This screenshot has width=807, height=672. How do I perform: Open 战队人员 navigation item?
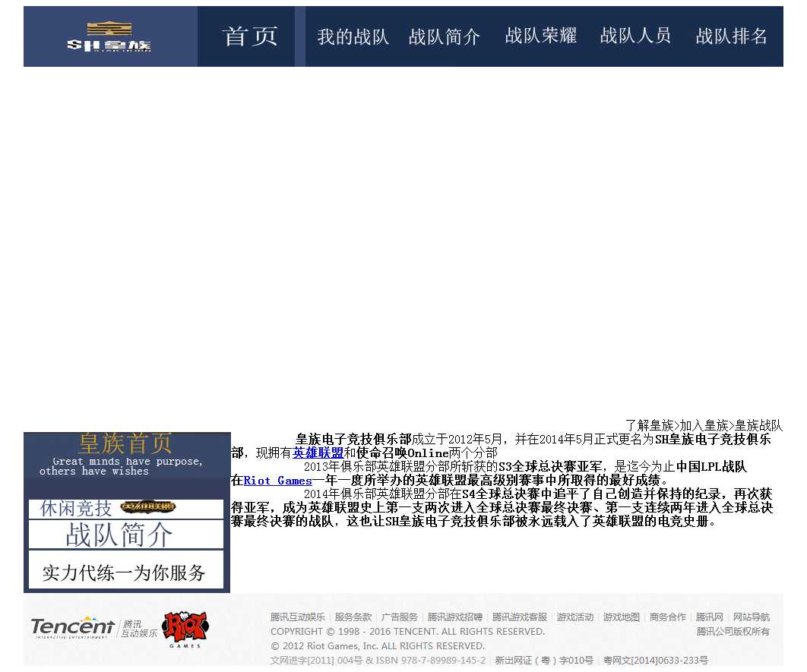pyautogui.click(x=635, y=36)
